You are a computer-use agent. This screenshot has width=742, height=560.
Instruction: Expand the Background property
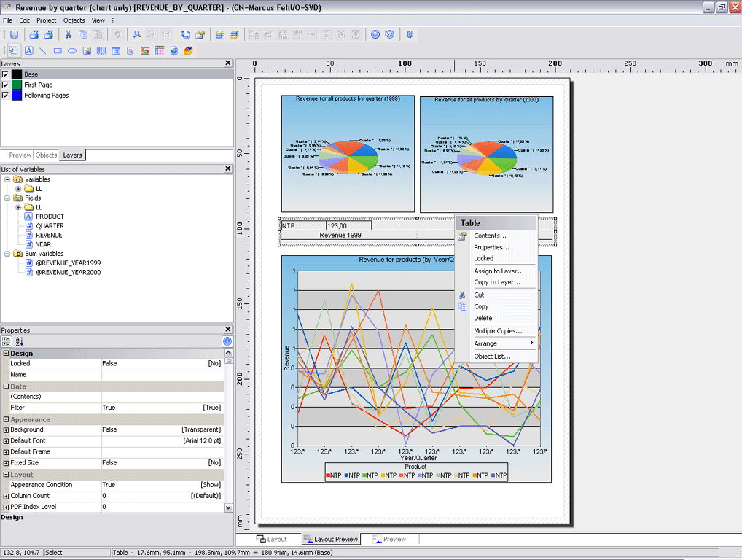(6, 430)
